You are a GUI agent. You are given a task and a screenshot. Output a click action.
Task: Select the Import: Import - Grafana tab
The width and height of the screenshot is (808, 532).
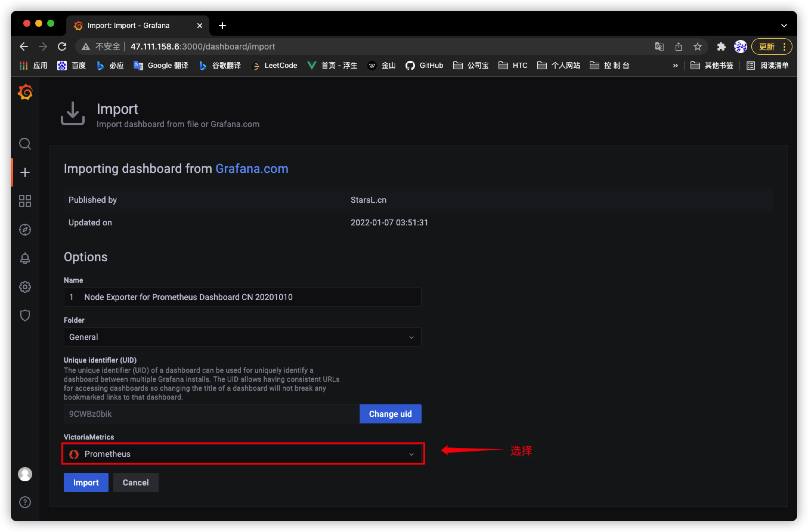pyautogui.click(x=137, y=25)
